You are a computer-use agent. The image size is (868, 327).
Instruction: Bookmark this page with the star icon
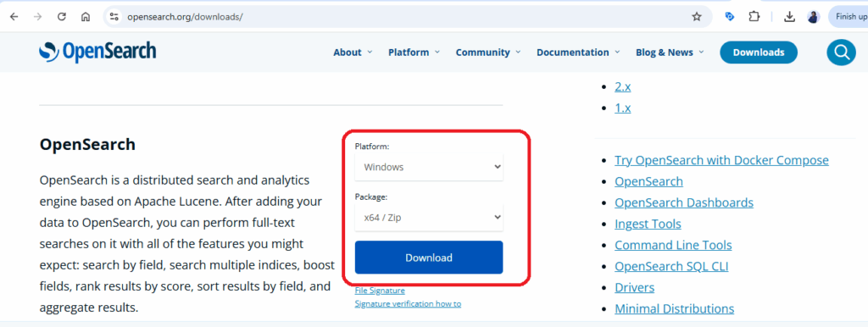(x=697, y=17)
